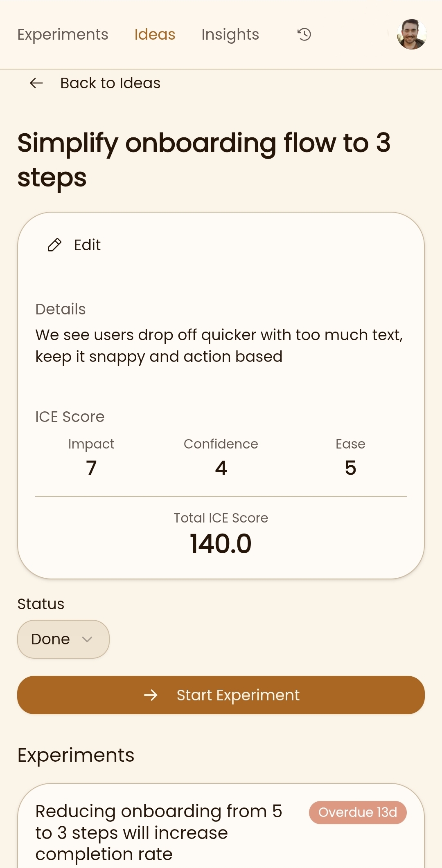442x868 pixels.
Task: Click the Overdue 13d badge
Action: [x=357, y=812]
